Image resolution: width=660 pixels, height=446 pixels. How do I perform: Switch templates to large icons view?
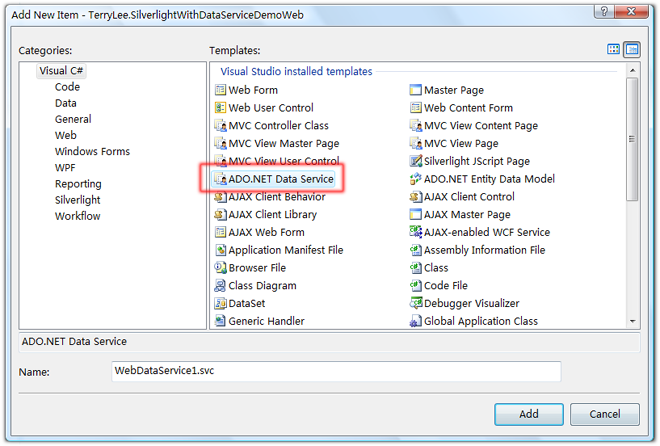click(614, 49)
